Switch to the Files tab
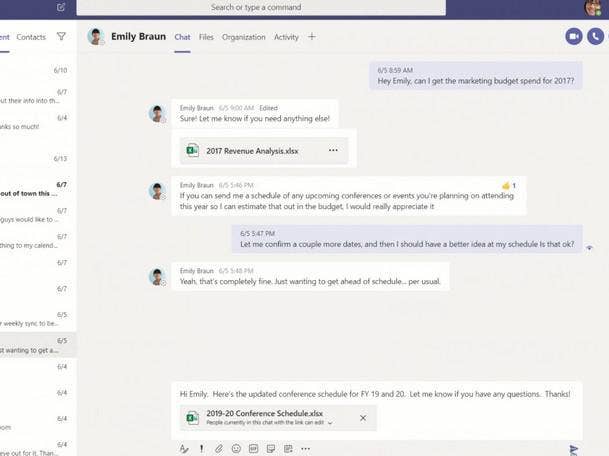The width and height of the screenshot is (609, 456). point(206,37)
